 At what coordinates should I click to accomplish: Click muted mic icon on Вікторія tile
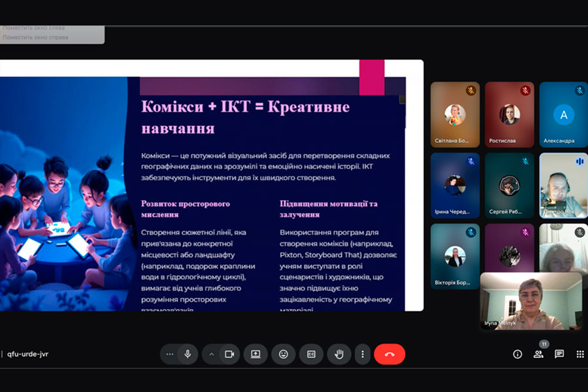(470, 232)
